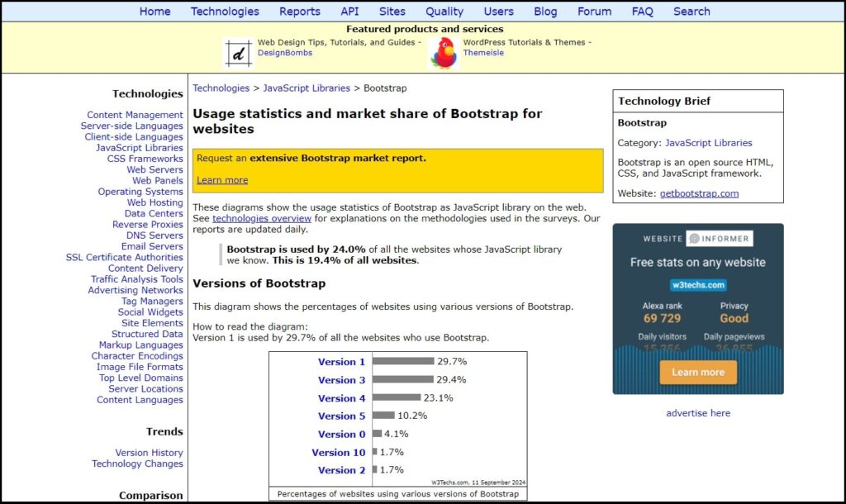Click the w3techs.com badge in ad
Image resolution: width=846 pixels, height=504 pixels.
pos(698,285)
